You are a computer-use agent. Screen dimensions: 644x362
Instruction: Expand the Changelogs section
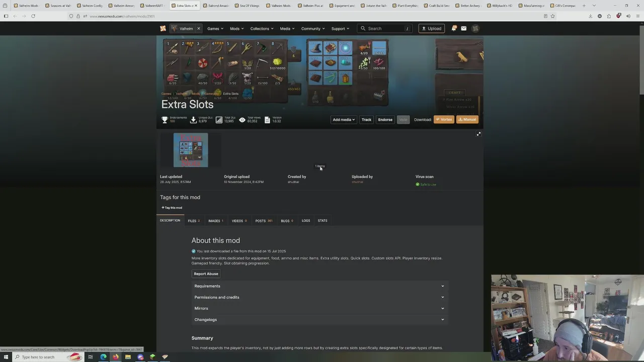point(319,320)
